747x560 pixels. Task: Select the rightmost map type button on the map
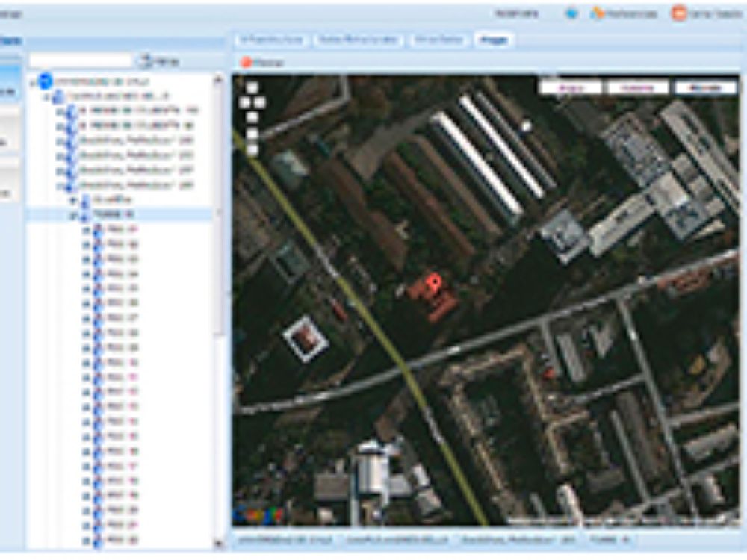coord(705,87)
